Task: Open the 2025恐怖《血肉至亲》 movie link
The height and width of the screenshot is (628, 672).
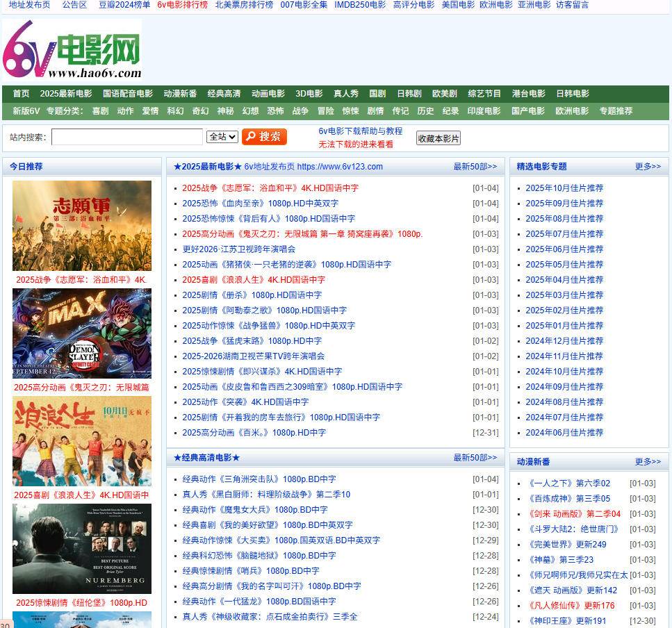Action: tap(260, 204)
